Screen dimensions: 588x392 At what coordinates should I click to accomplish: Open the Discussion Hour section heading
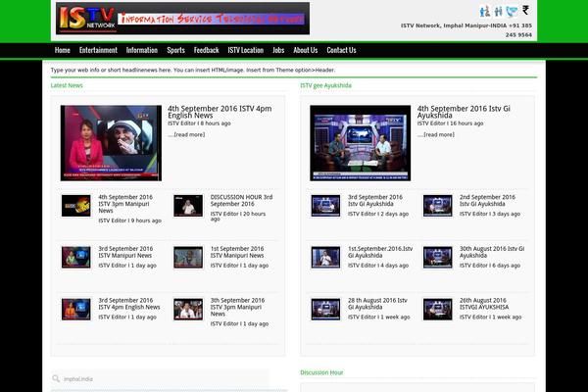[x=321, y=372]
